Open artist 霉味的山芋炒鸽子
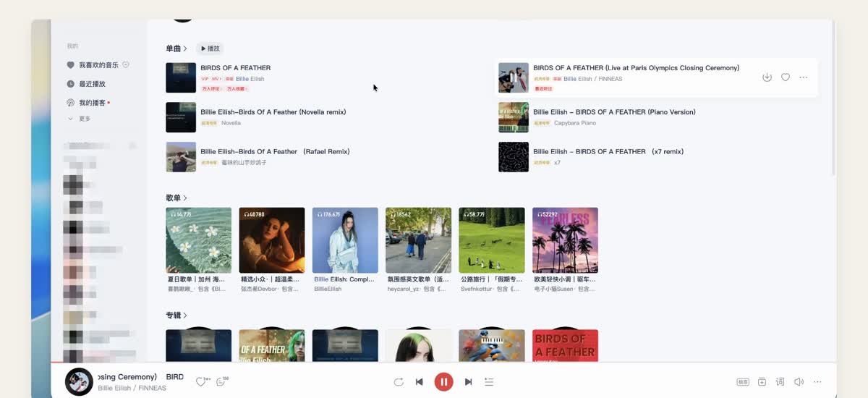The height and width of the screenshot is (398, 868). tap(244, 163)
